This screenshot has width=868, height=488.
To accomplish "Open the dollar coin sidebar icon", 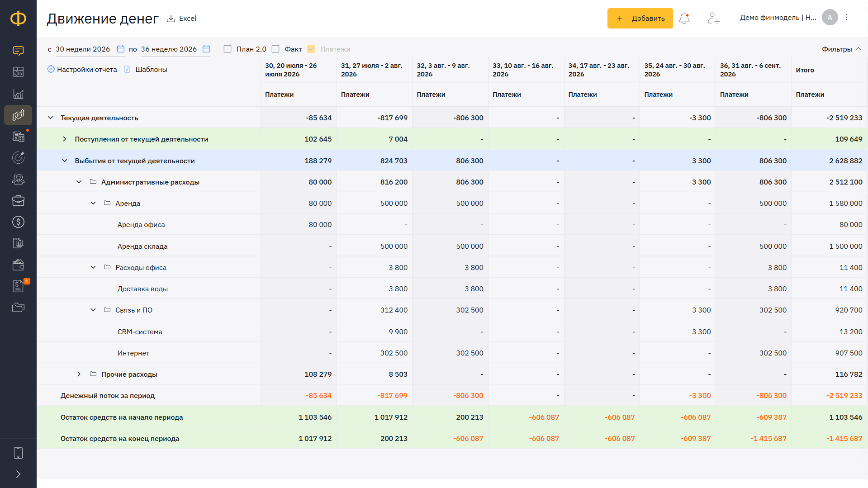I will pos(18,222).
